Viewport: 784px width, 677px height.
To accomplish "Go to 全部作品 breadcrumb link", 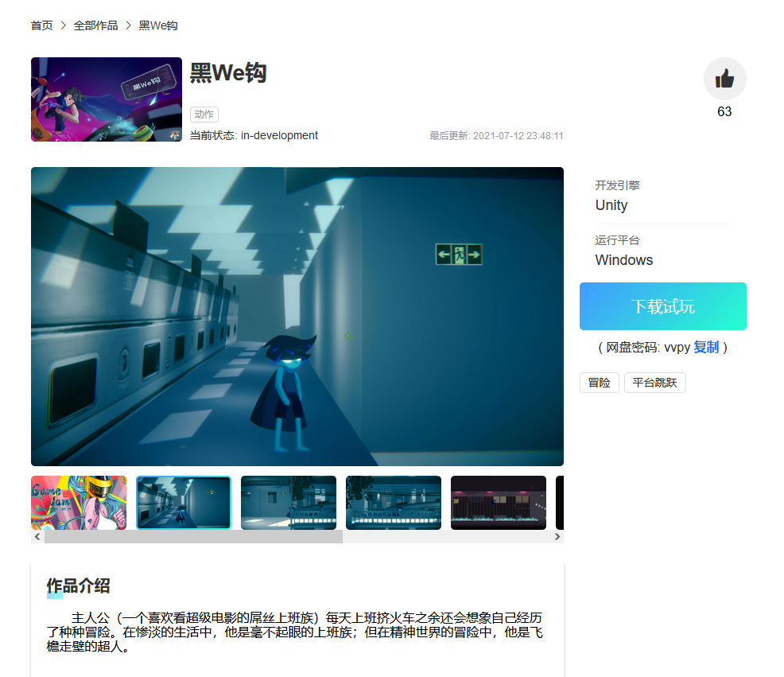I will pos(95,25).
